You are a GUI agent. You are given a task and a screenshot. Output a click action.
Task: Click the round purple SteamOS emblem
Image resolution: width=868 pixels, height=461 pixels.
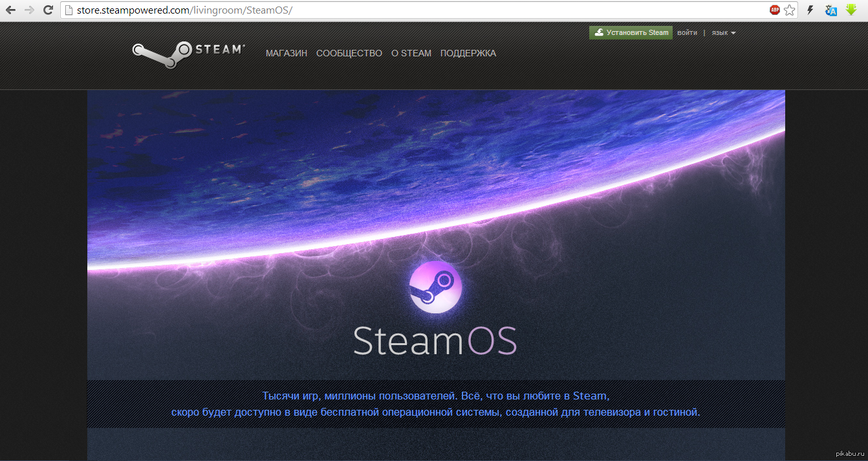coord(435,287)
